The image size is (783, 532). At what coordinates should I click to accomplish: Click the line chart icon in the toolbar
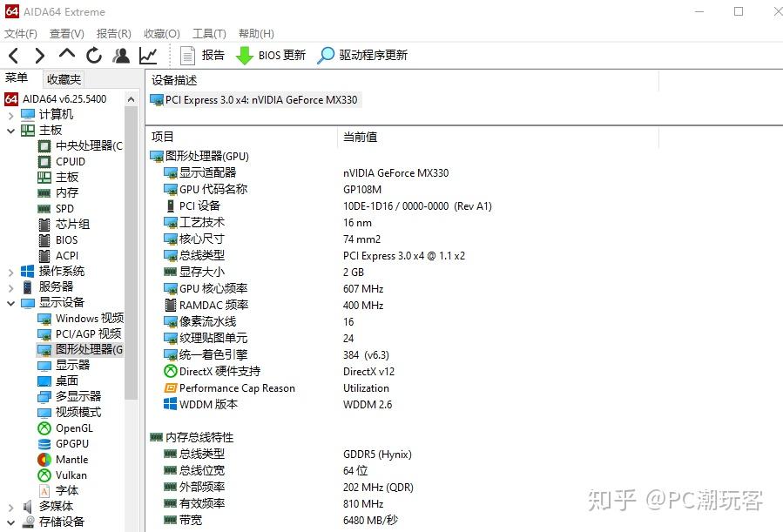coord(148,54)
